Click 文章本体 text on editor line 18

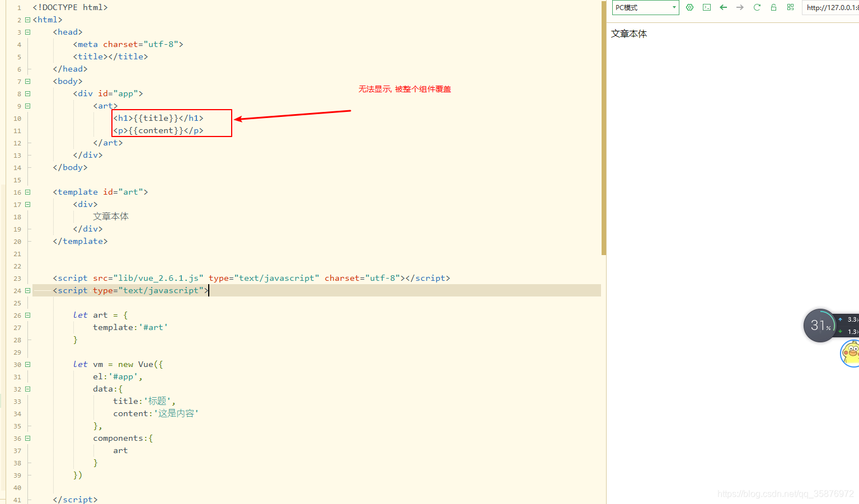pyautogui.click(x=111, y=216)
